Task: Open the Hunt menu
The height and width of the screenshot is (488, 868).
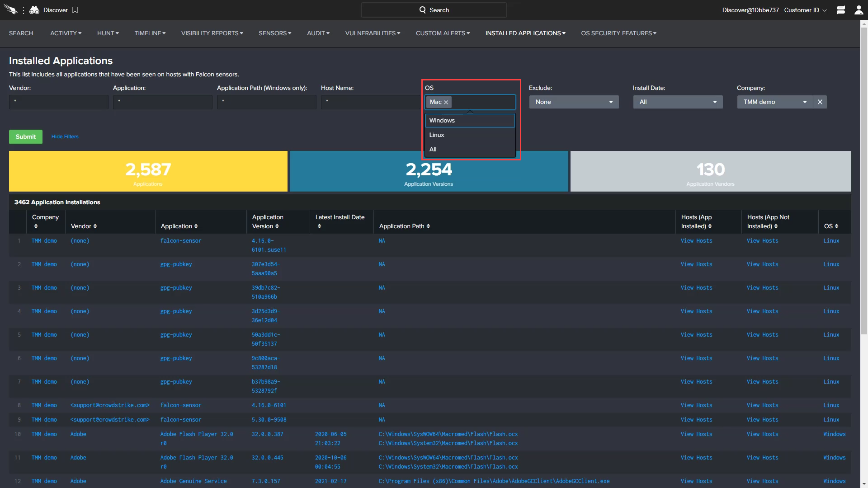Action: 108,33
